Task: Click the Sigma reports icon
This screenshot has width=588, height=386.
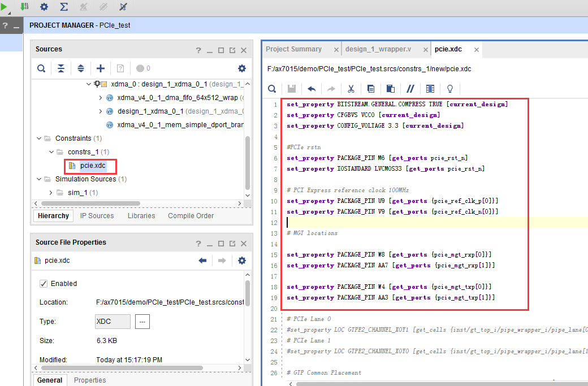Action: pyautogui.click(x=64, y=6)
